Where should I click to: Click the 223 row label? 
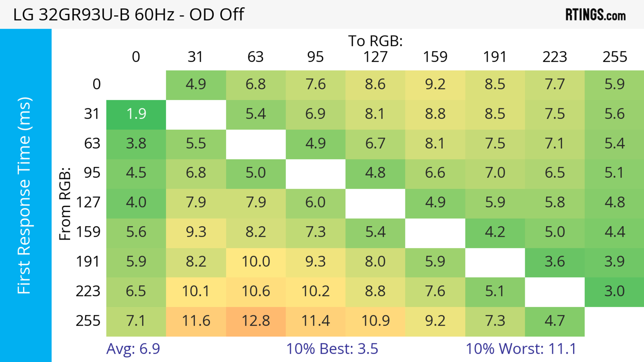point(88,291)
